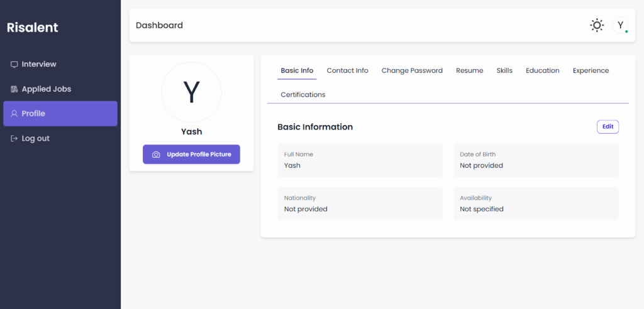
Task: Click the Availability field box
Action: pyautogui.click(x=536, y=203)
